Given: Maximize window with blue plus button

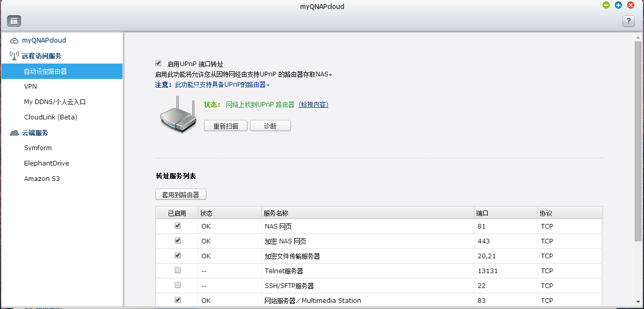Looking at the screenshot, I should (x=618, y=5).
